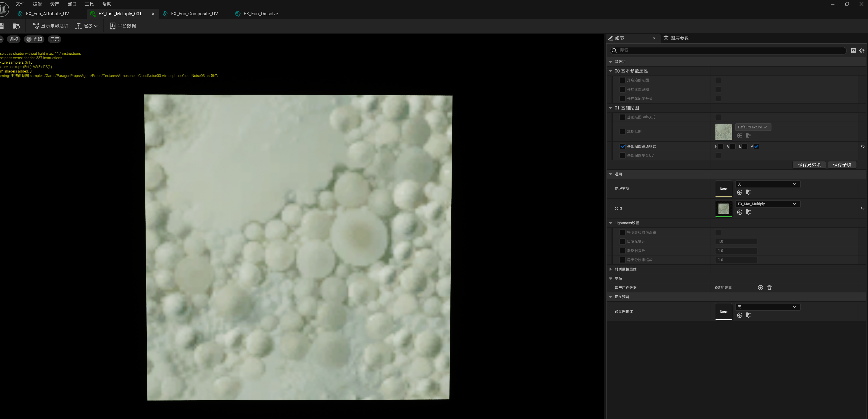This screenshot has height=419, width=868.
Task: Toggle the A channel checkbox
Action: coord(756,146)
